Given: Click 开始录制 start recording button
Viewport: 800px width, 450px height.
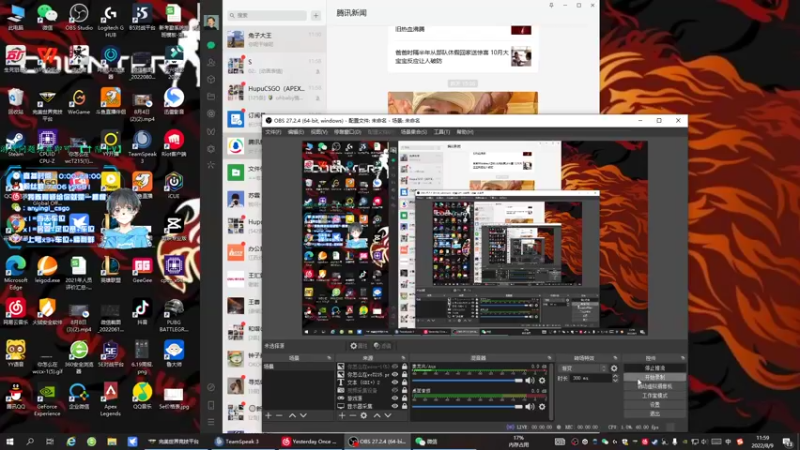Looking at the screenshot, I should point(655,377).
